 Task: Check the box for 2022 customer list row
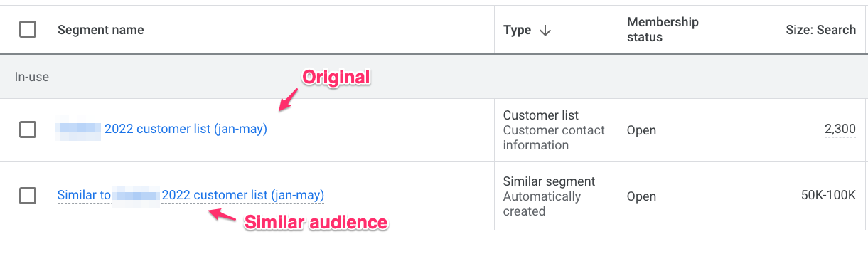(x=28, y=130)
